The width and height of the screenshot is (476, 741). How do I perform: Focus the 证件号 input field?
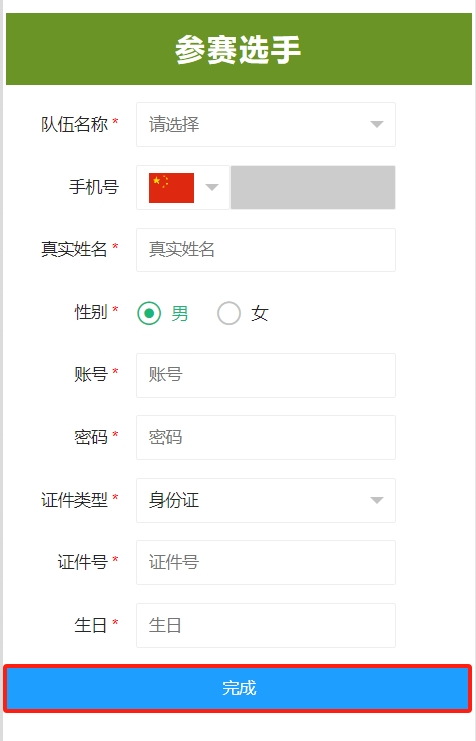[x=266, y=562]
